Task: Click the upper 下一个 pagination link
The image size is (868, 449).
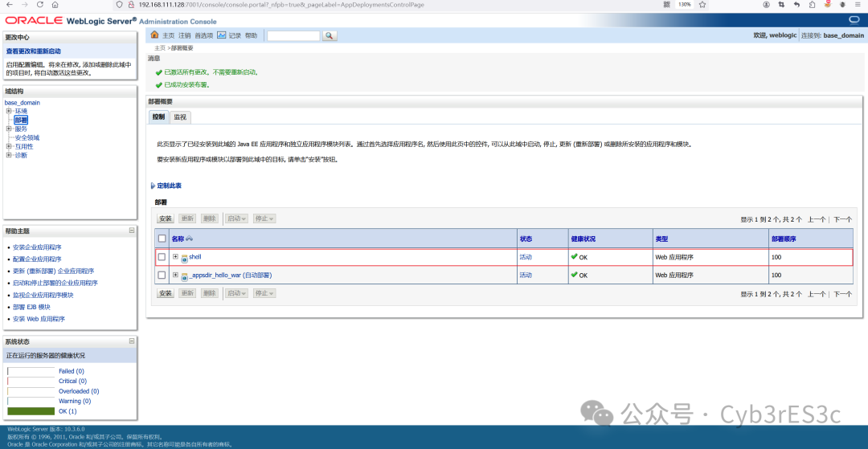Action: tap(842, 219)
